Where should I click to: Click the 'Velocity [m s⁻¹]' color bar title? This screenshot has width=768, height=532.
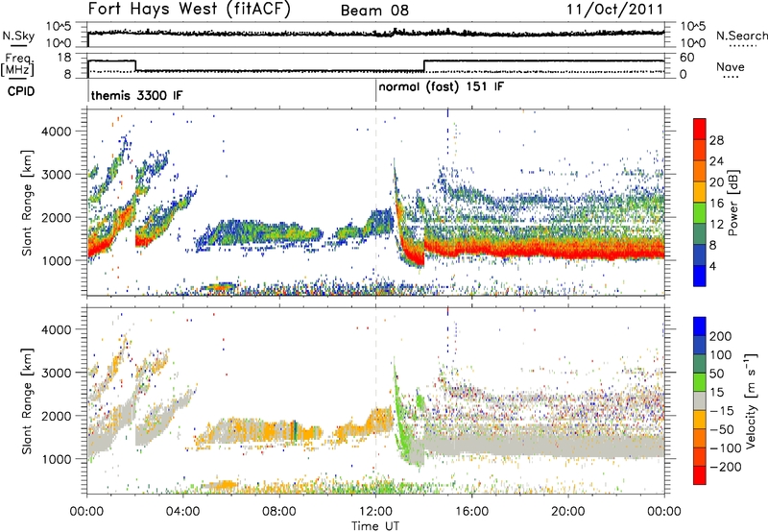point(750,400)
